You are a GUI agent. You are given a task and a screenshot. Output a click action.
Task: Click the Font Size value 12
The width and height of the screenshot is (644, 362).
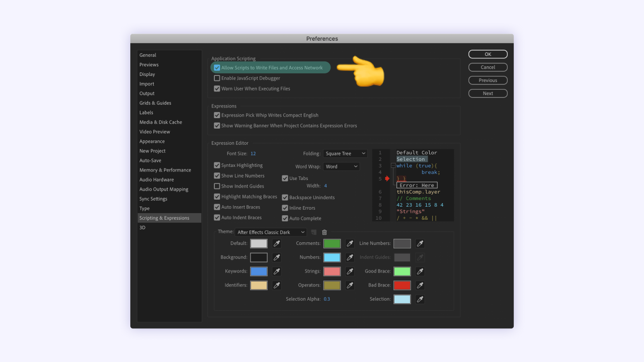[x=253, y=154]
